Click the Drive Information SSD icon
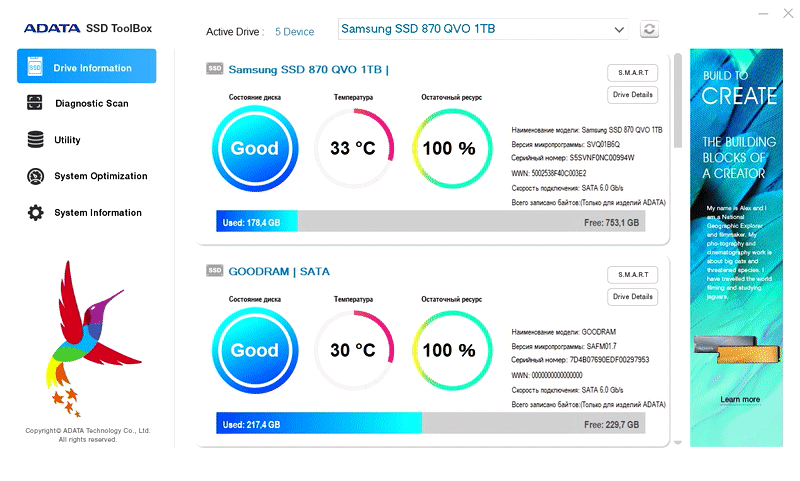 coord(35,67)
